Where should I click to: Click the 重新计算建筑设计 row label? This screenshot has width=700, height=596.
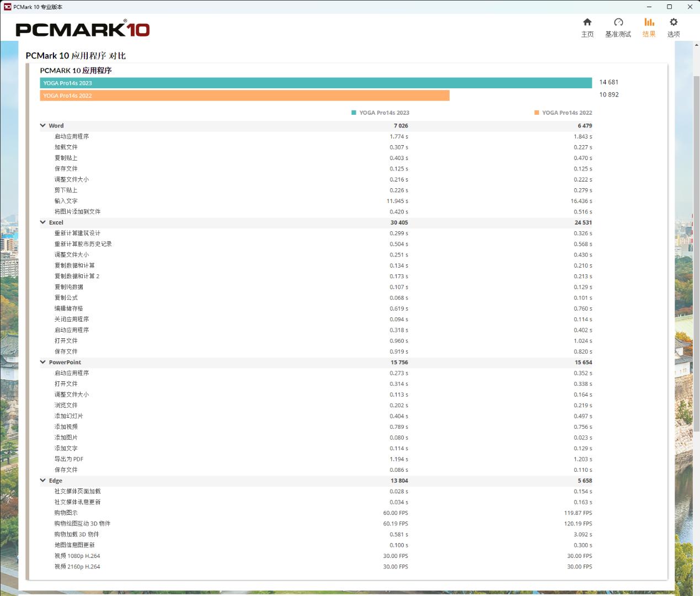(78, 233)
